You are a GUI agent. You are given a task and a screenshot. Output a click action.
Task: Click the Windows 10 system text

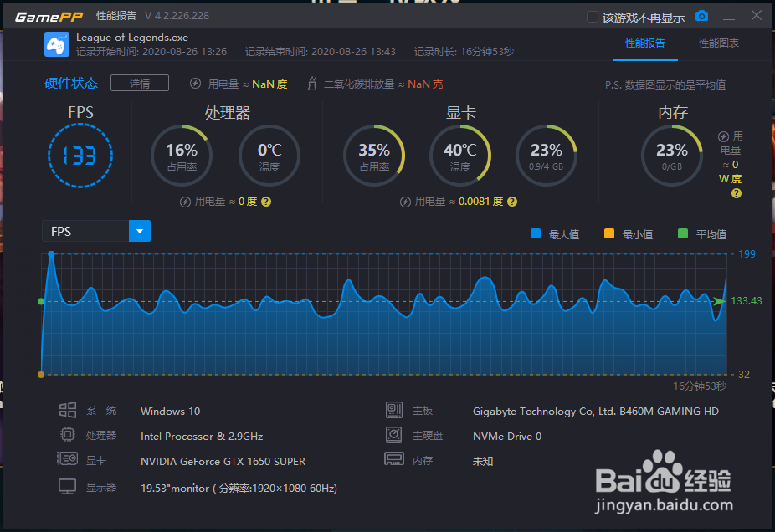pos(170,411)
